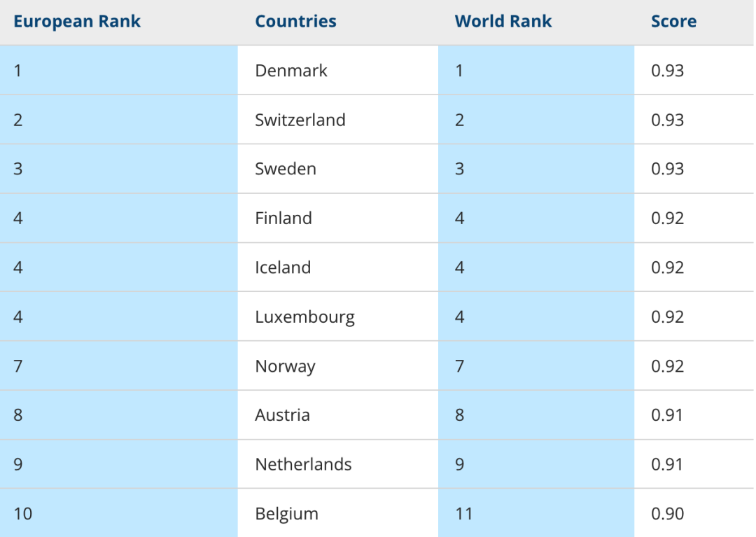The image size is (756, 537).
Task: Click the Belgium country name
Action: 287,514
